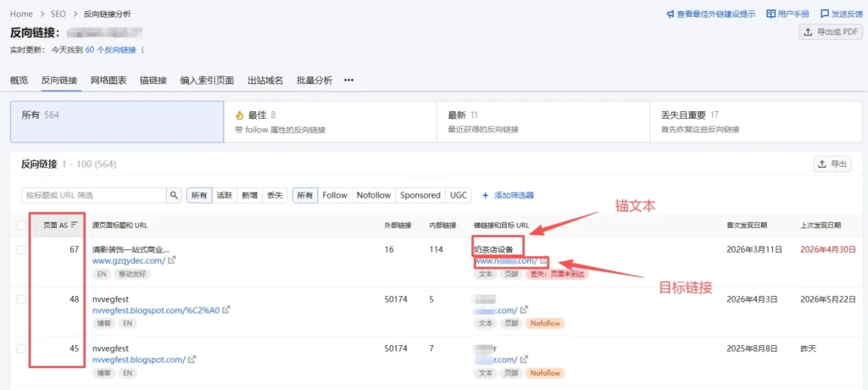Open 批量分析 tab
The image size is (868, 390).
pyautogui.click(x=314, y=81)
